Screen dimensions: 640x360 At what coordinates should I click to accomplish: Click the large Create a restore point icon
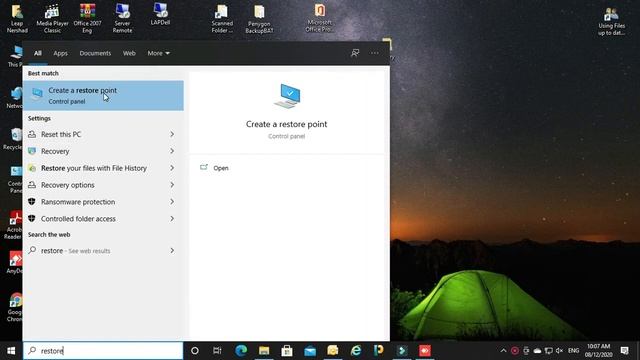tap(287, 96)
